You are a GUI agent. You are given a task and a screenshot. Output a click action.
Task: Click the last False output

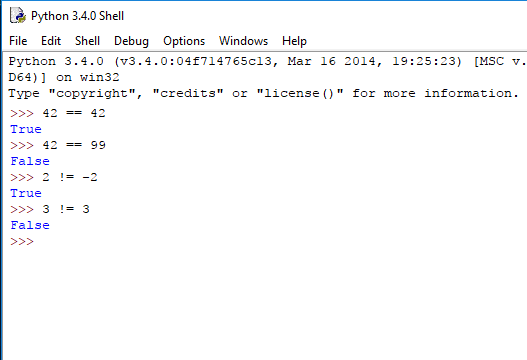tap(30, 225)
